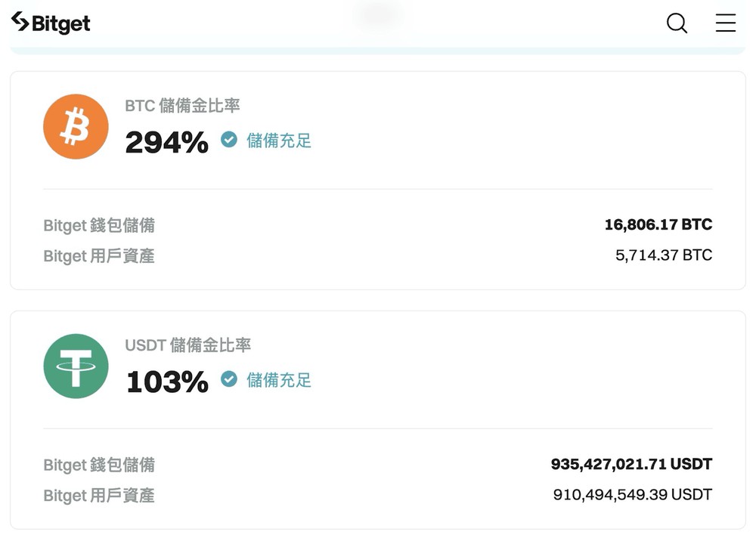Click the 103% reserve ratio figure

click(167, 382)
